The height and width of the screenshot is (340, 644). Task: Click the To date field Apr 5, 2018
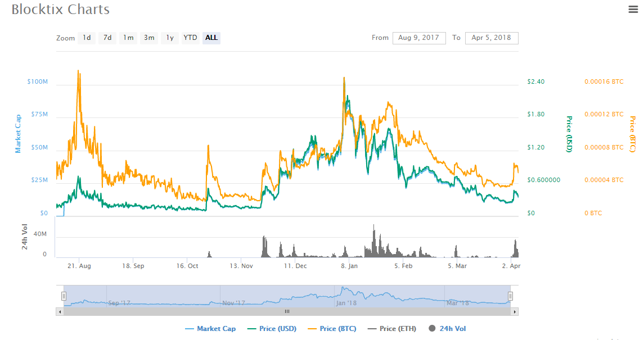coord(492,38)
